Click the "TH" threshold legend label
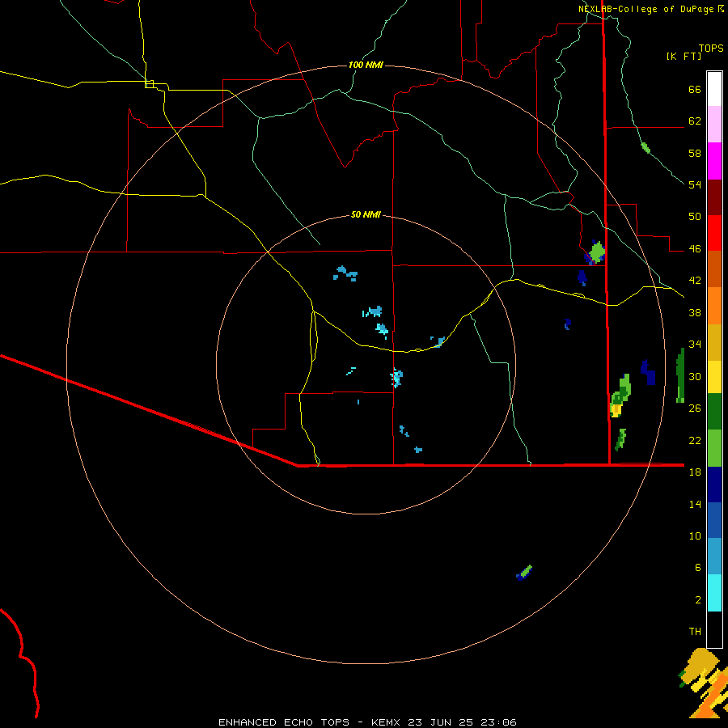Image resolution: width=728 pixels, height=728 pixels. 695,632
